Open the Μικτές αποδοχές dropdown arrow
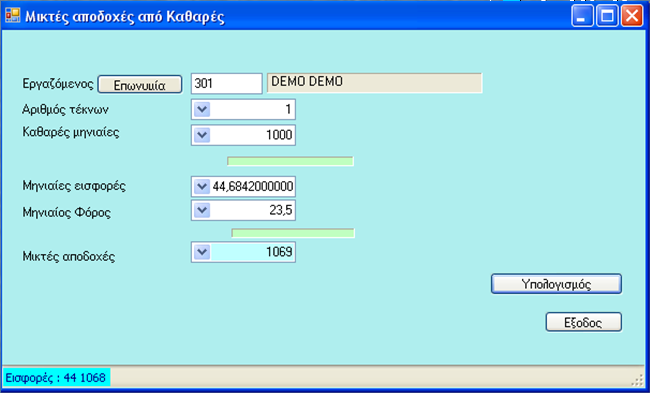Image resolution: width=650 pixels, height=393 pixels. 202,252
